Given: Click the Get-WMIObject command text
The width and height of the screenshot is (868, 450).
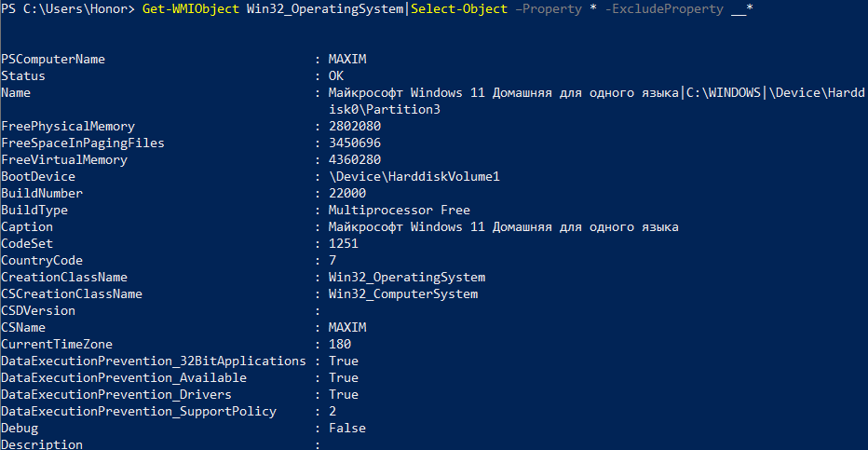Looking at the screenshot, I should point(190,9).
